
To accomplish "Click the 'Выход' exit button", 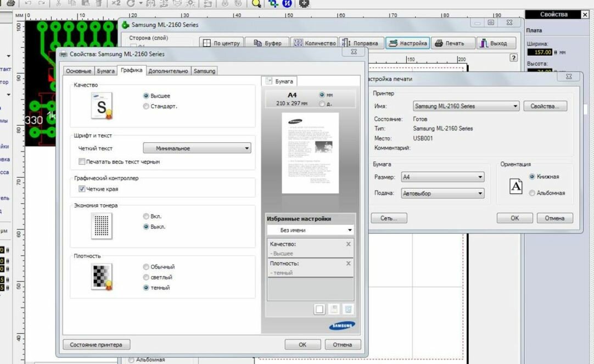I will click(496, 43).
